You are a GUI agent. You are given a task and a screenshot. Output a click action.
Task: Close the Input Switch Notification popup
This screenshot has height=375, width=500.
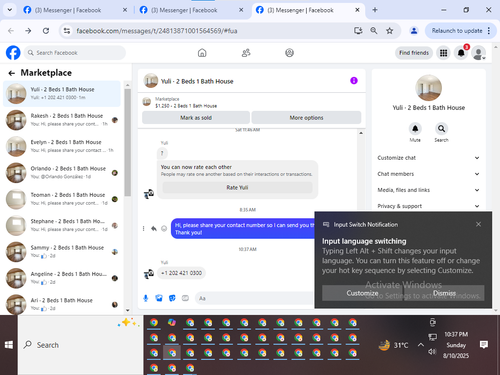pos(478,224)
